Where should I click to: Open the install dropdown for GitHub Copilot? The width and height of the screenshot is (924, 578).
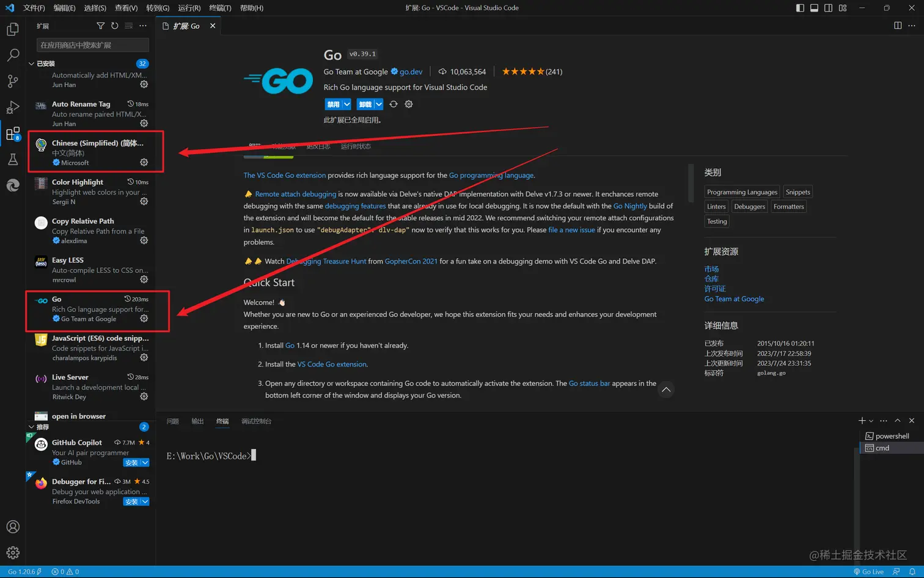tap(145, 462)
